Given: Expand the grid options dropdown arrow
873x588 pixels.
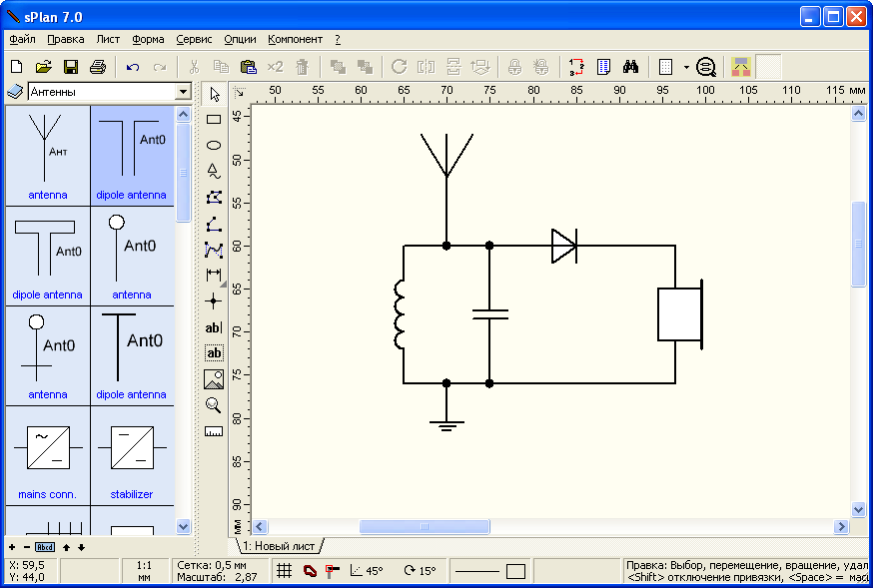Looking at the screenshot, I should 686,67.
